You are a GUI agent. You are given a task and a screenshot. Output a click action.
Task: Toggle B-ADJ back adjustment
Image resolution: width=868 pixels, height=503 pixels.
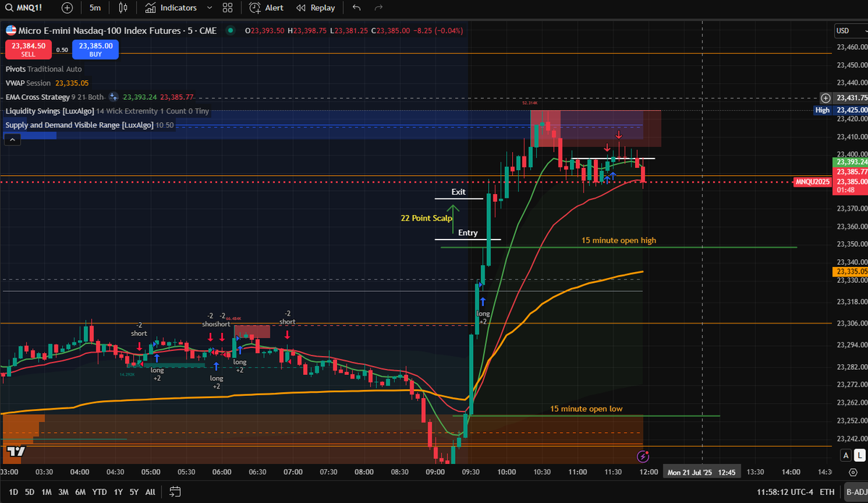click(x=855, y=492)
